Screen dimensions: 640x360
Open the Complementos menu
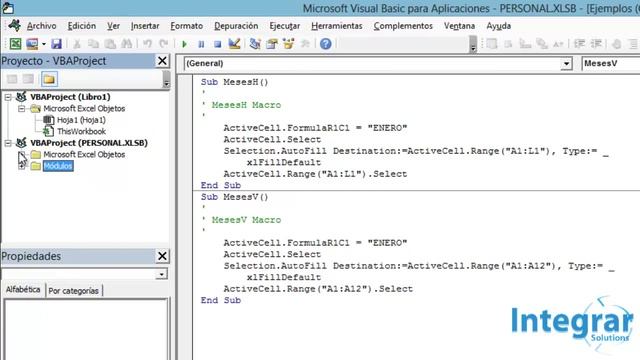pyautogui.click(x=403, y=26)
